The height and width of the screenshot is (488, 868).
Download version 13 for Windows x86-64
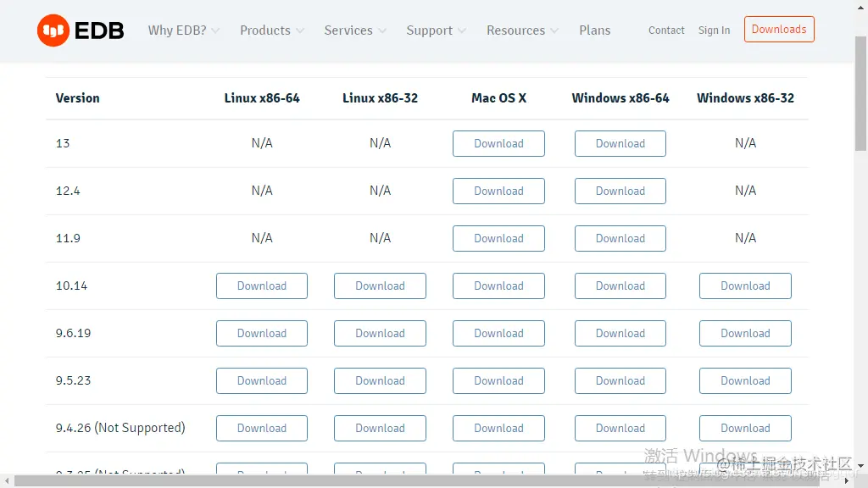pos(620,143)
